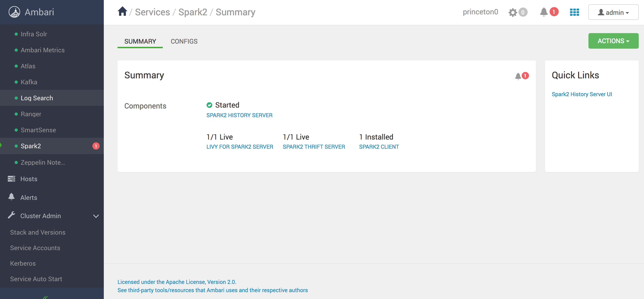Viewport: 644px width, 299px height.
Task: Switch to the CONFIGS tab
Action: point(184,41)
